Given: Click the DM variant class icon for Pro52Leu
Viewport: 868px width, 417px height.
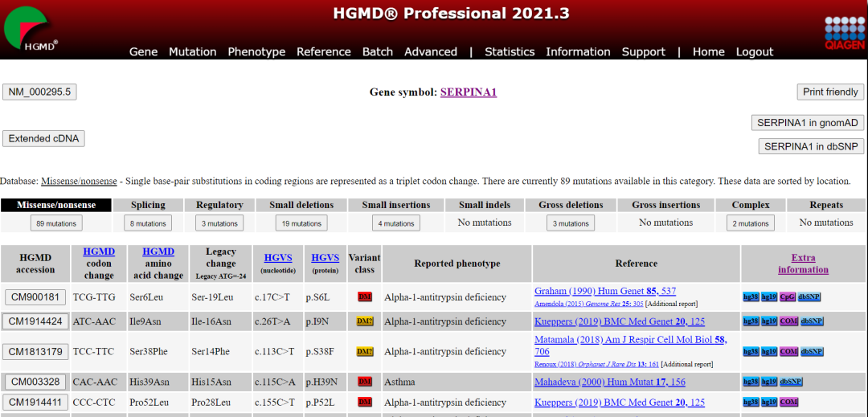Looking at the screenshot, I should tap(364, 402).
